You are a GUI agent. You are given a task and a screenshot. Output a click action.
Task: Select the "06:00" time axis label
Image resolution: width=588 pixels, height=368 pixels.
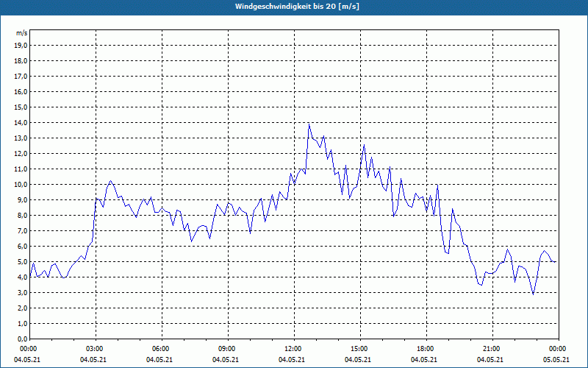pos(162,349)
